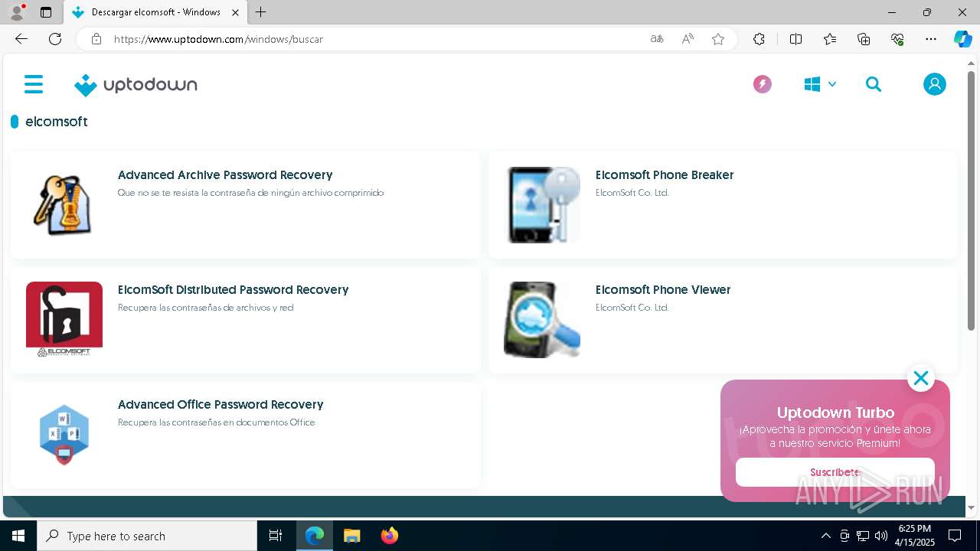980x551 pixels.
Task: Click the Suscríbete button
Action: coord(835,472)
